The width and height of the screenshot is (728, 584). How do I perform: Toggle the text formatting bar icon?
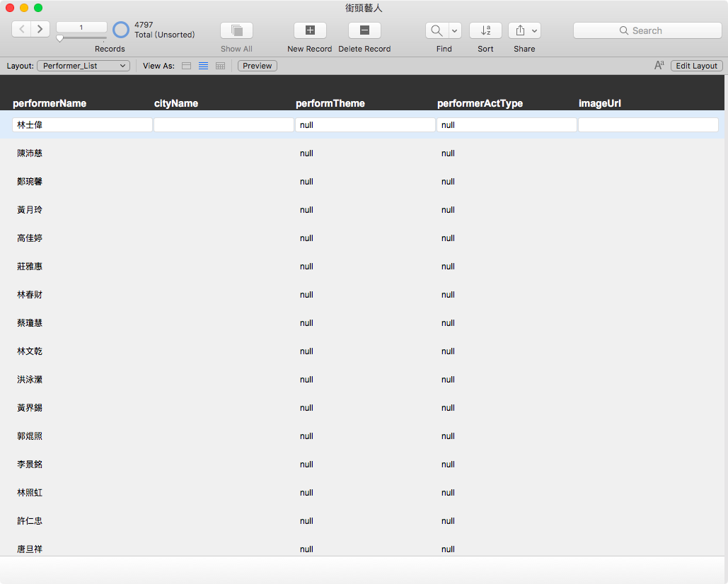[x=659, y=66]
